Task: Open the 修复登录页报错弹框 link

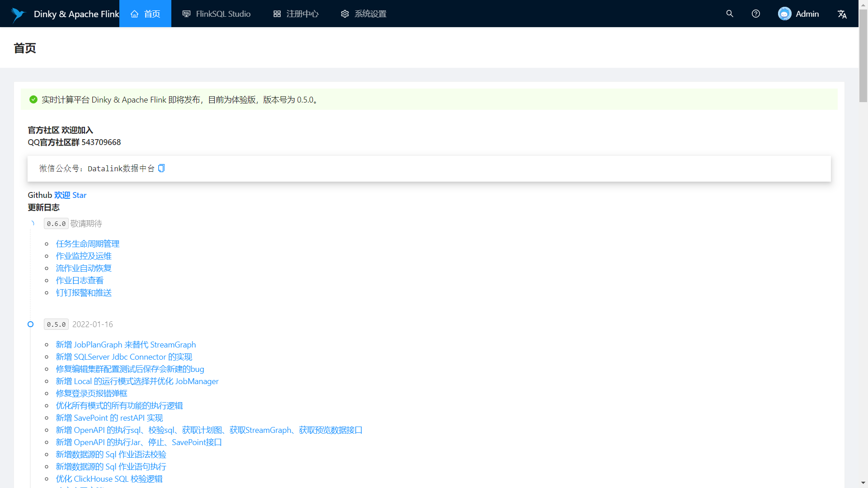Action: pos(91,393)
